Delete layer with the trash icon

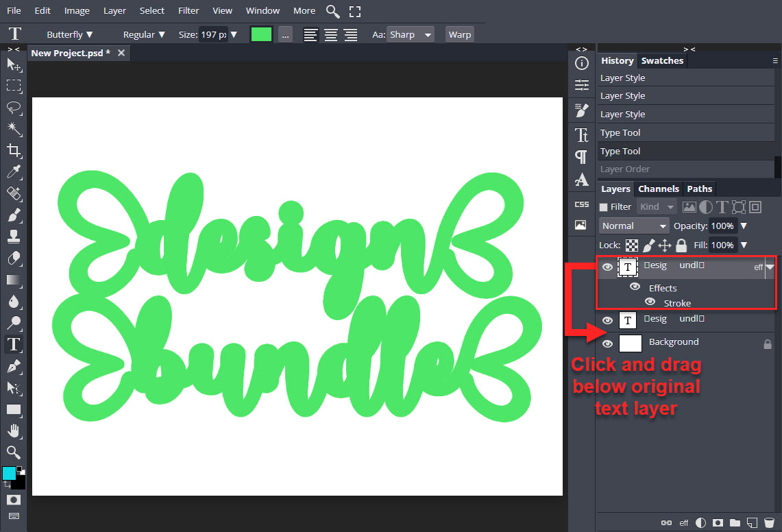tap(769, 522)
